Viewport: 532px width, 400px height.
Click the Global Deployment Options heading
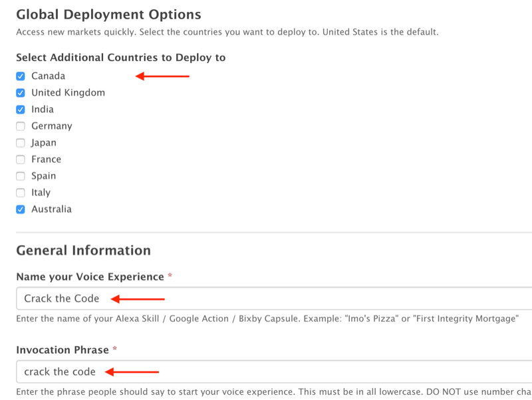pos(108,15)
